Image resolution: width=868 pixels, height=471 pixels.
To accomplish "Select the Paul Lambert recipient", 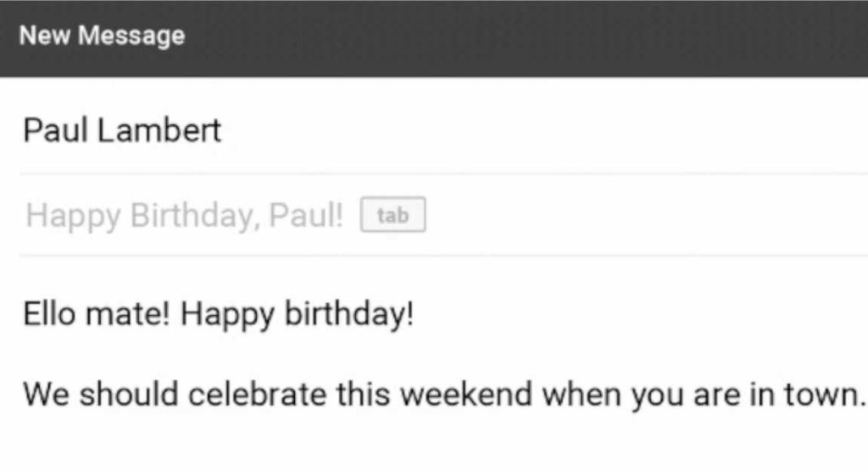I will click(x=122, y=130).
